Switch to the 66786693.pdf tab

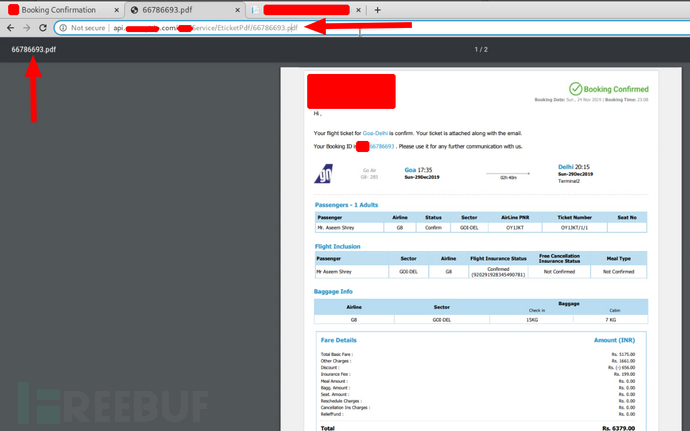click(x=185, y=10)
